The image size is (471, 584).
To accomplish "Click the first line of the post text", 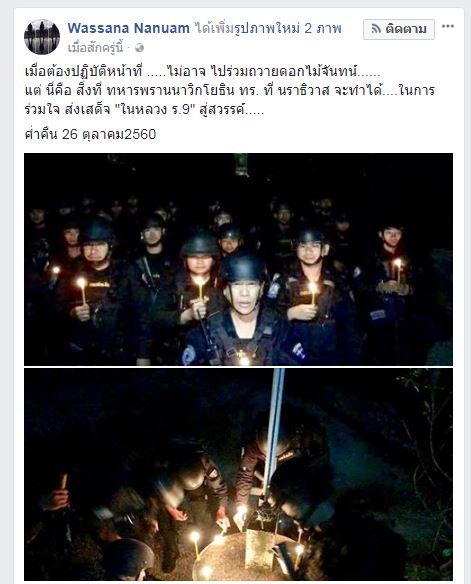I will tap(202, 71).
